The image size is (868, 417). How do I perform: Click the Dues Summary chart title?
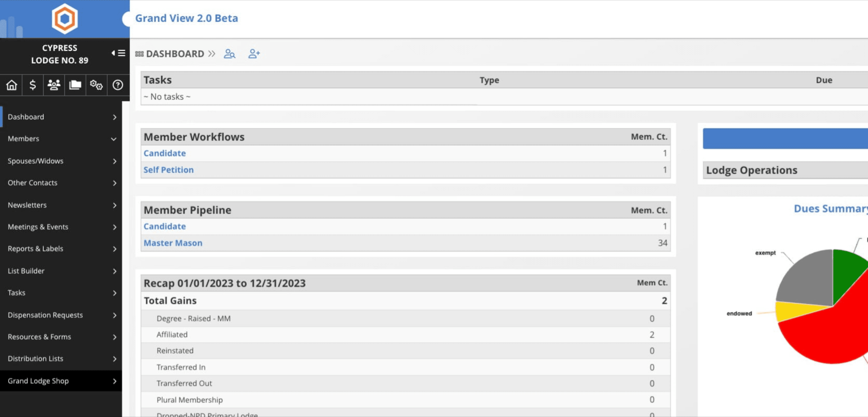click(x=831, y=209)
